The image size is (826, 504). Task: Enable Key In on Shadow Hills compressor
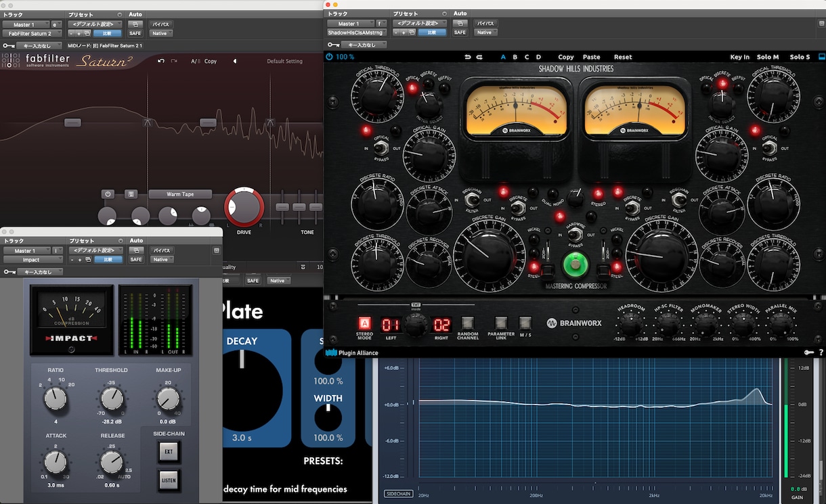click(x=740, y=57)
